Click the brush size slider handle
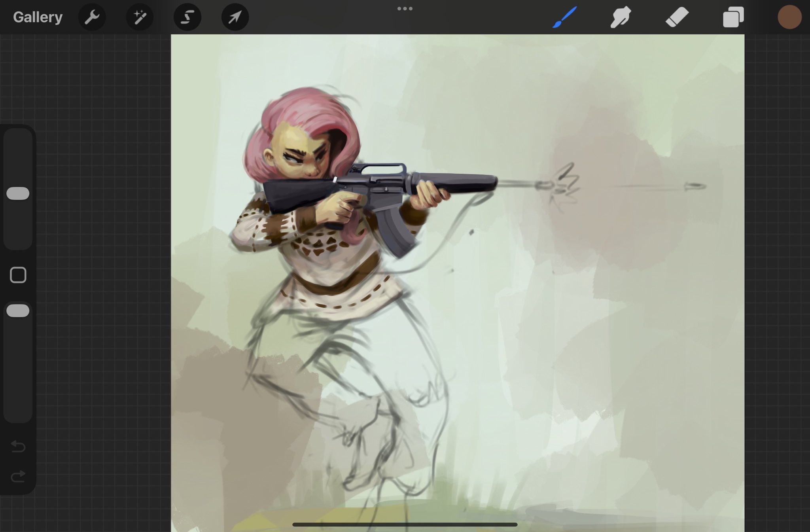The height and width of the screenshot is (532, 810). click(18, 193)
